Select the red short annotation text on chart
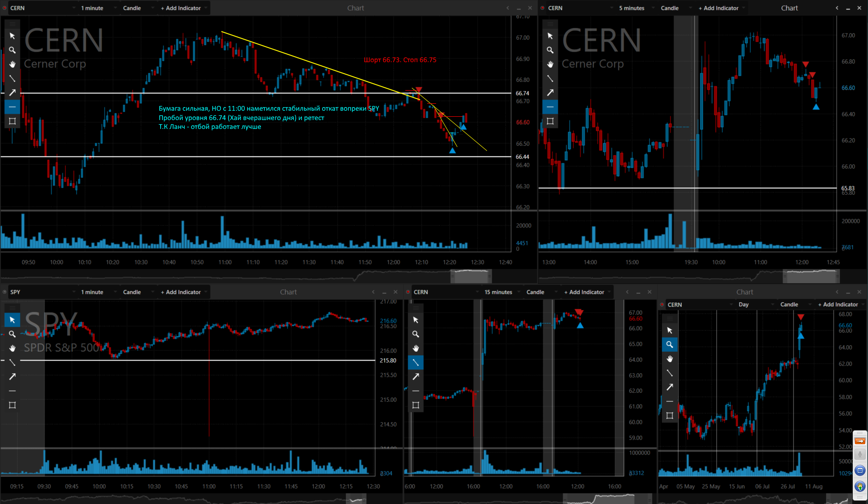 point(400,60)
